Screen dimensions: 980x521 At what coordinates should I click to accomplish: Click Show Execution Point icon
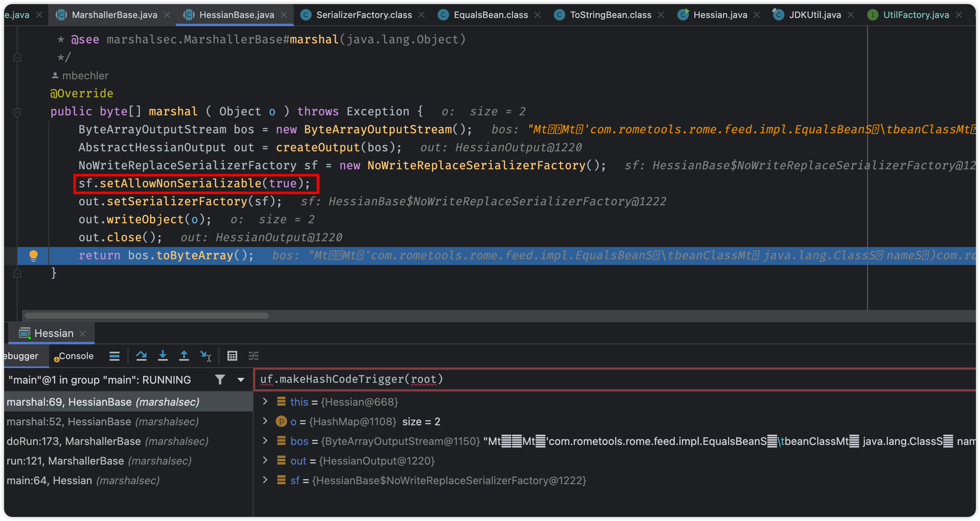(115, 356)
